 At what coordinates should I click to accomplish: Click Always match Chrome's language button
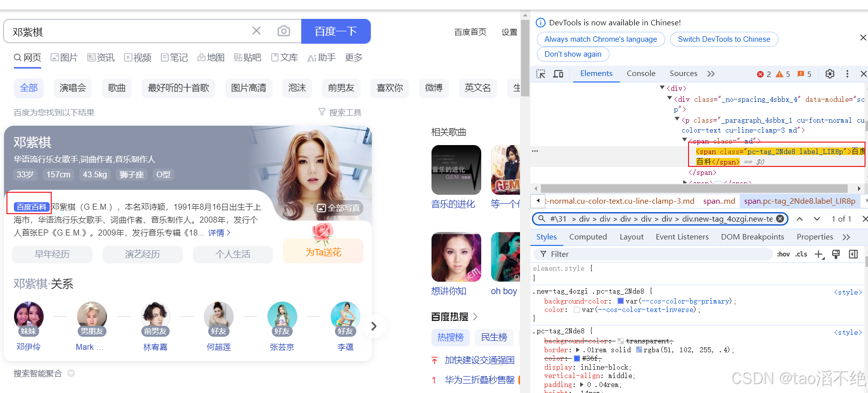[601, 39]
